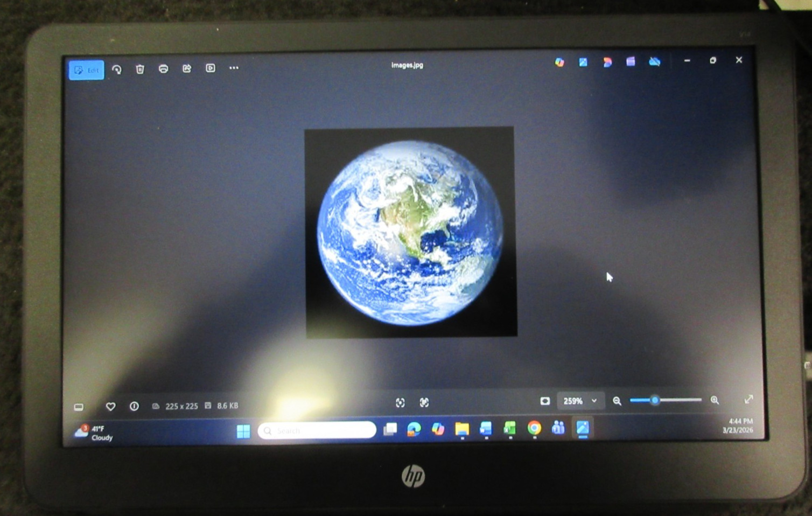This screenshot has height=516, width=812.
Task: Click the fit to window icon beside 259%
Action: click(545, 401)
